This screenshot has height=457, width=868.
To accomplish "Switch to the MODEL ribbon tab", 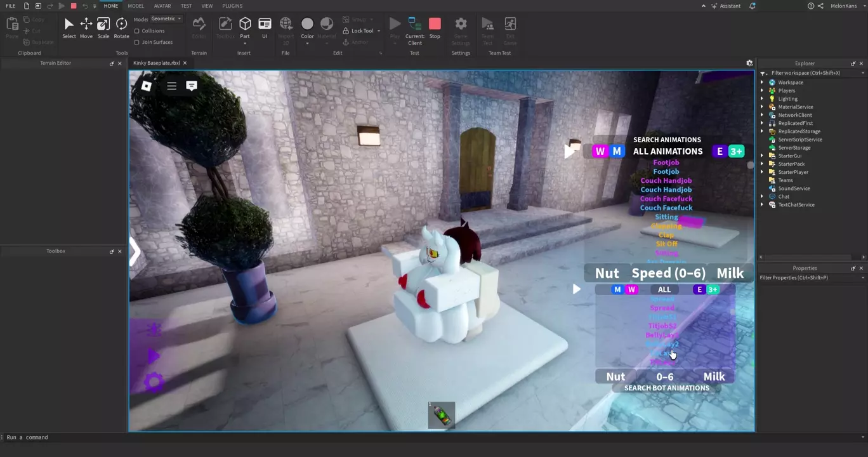I will (x=136, y=6).
